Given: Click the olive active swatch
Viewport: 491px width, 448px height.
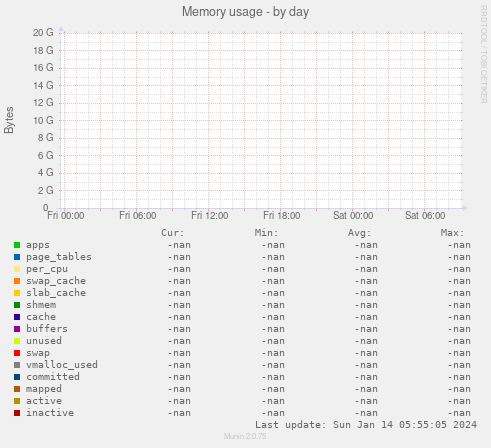Looking at the screenshot, I should click(17, 401).
